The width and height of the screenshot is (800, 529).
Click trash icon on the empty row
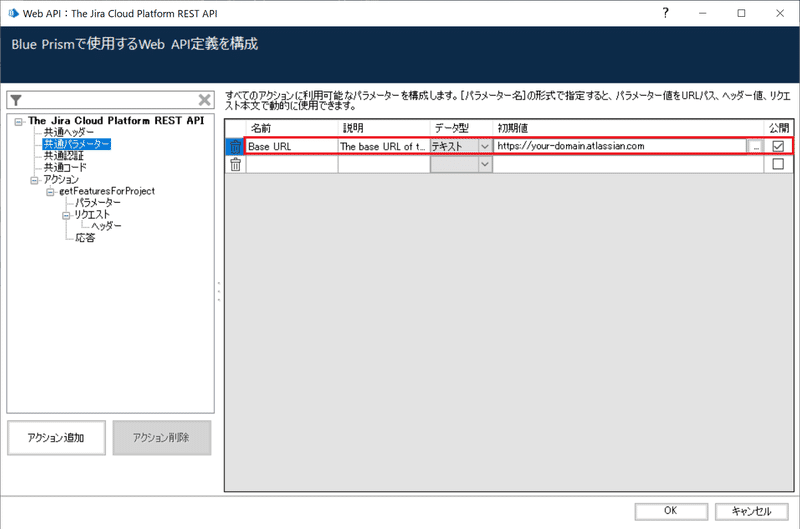click(x=235, y=164)
